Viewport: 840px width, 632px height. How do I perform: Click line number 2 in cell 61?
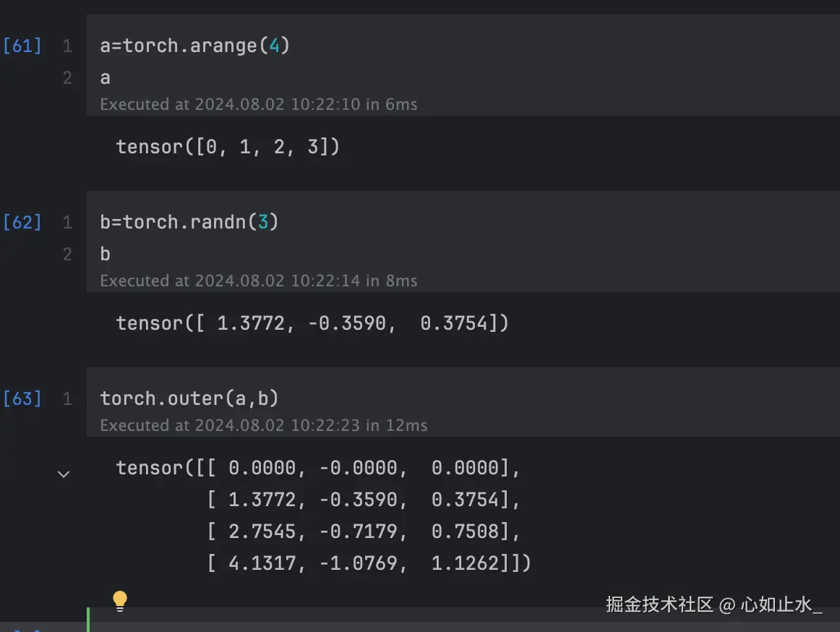coord(67,77)
